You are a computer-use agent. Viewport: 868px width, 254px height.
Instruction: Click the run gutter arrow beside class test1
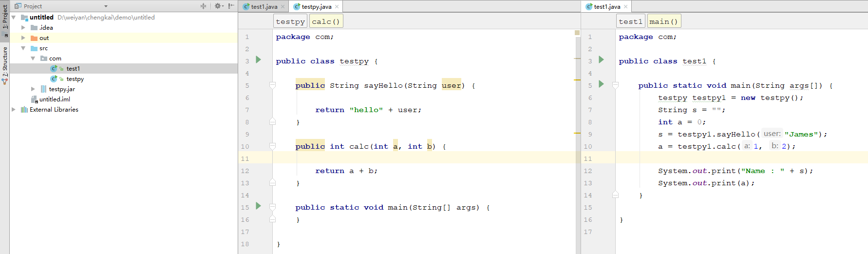[602, 59]
